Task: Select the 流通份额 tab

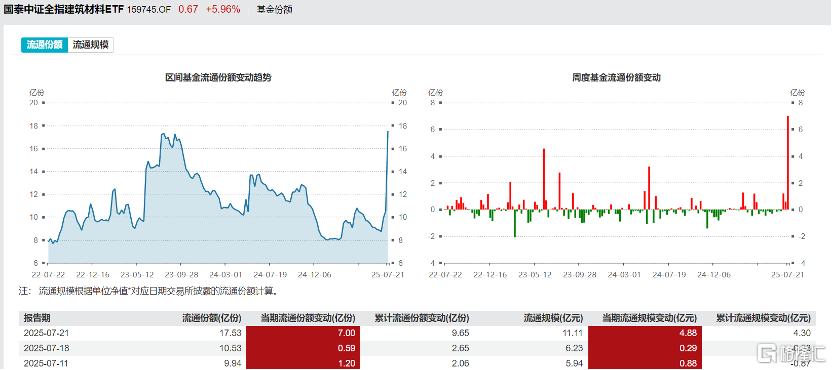Action: pyautogui.click(x=45, y=45)
